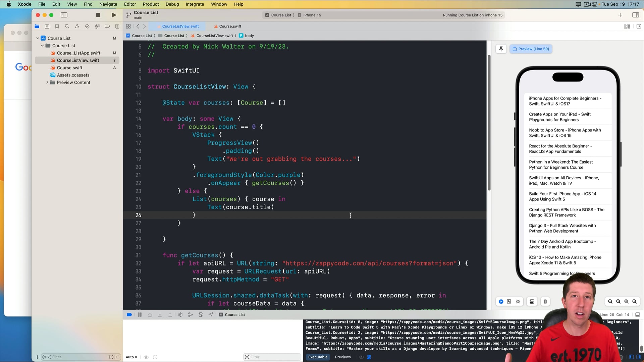This screenshot has width=644, height=362.
Task: Open the Course List scheme selector
Action: point(278,15)
